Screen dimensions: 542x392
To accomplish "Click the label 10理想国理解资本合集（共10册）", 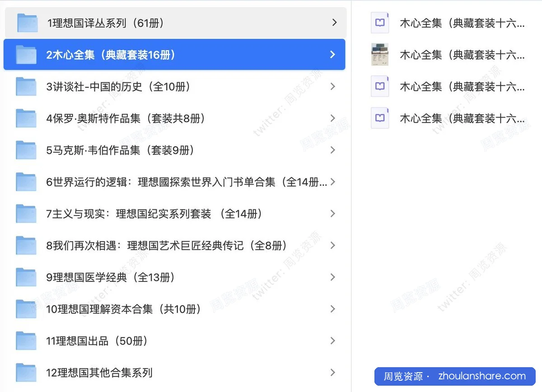I will point(124,309).
